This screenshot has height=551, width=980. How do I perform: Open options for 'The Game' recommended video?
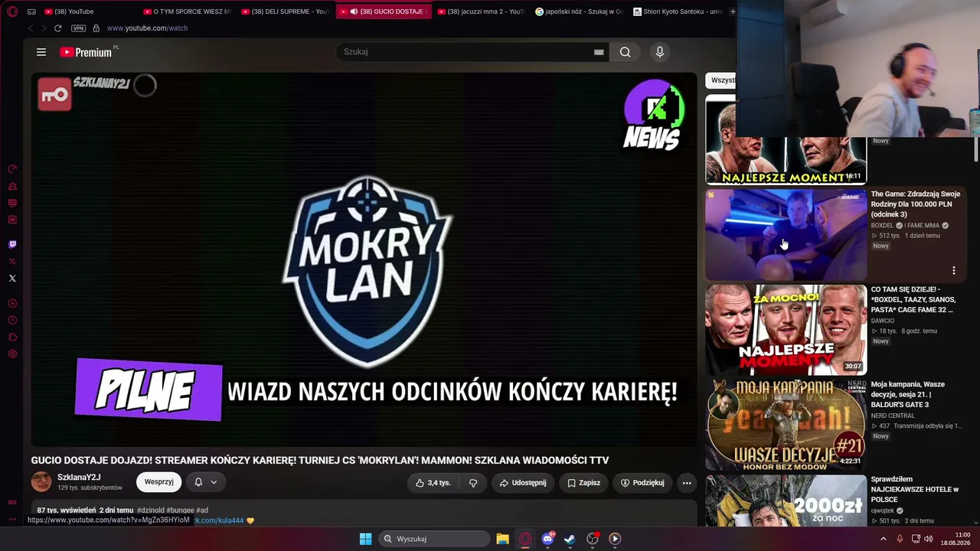click(x=954, y=270)
